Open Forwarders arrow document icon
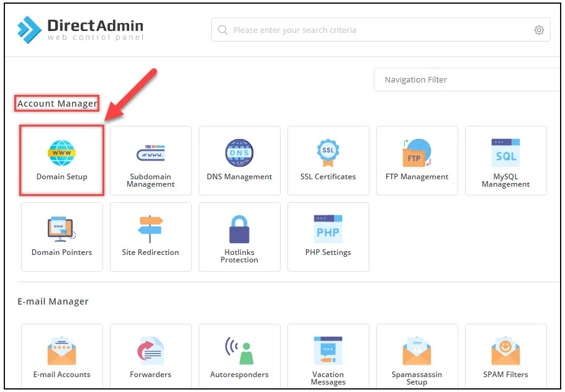 coord(151,350)
